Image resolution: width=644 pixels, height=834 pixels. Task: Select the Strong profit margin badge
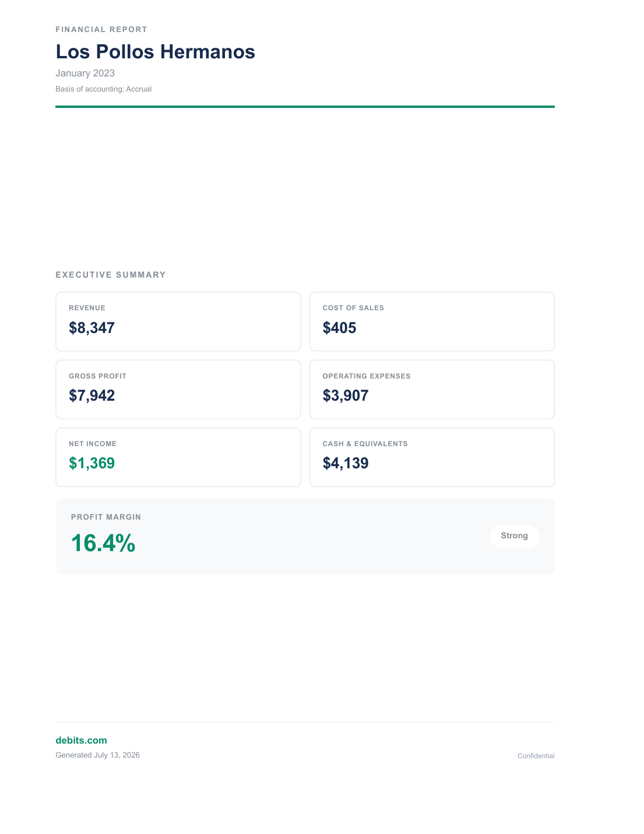(515, 536)
